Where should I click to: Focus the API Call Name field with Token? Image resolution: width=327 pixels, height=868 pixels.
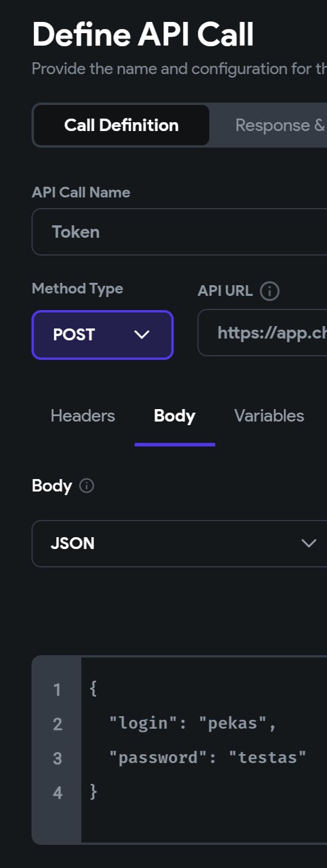[x=179, y=232]
